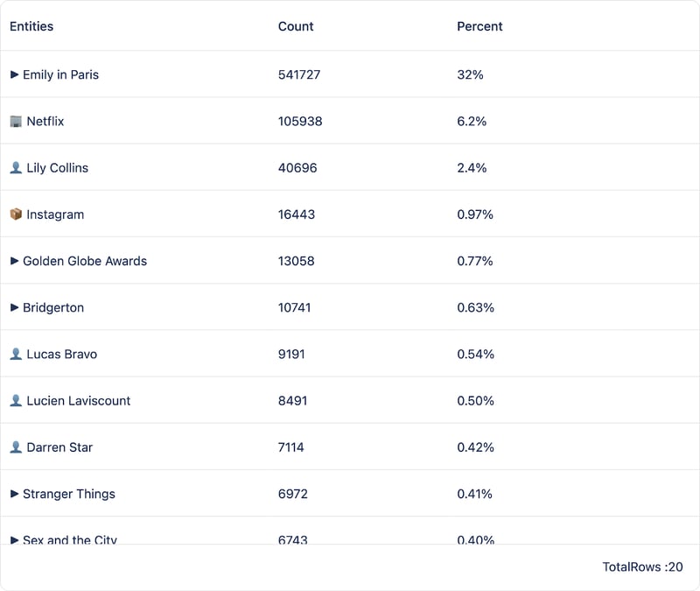Click the play icon next to Stranger Things
Screen dimensions: 700x591
15,493
